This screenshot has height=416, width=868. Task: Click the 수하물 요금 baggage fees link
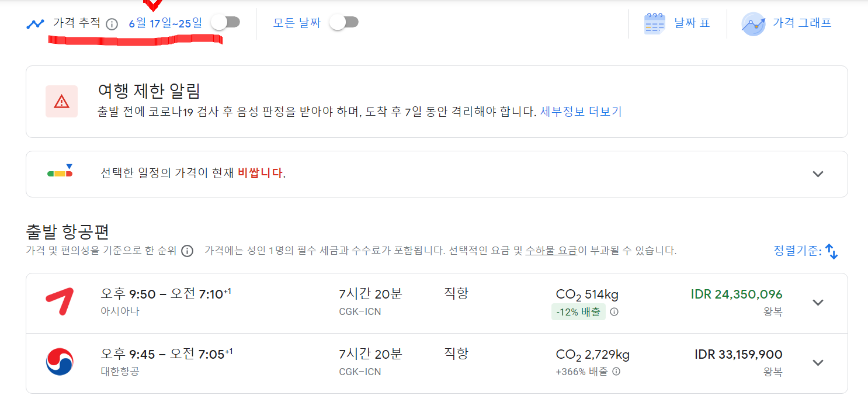(x=551, y=251)
